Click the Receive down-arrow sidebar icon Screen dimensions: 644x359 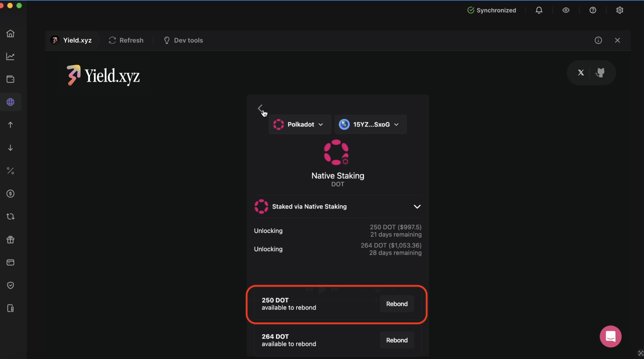click(x=10, y=148)
